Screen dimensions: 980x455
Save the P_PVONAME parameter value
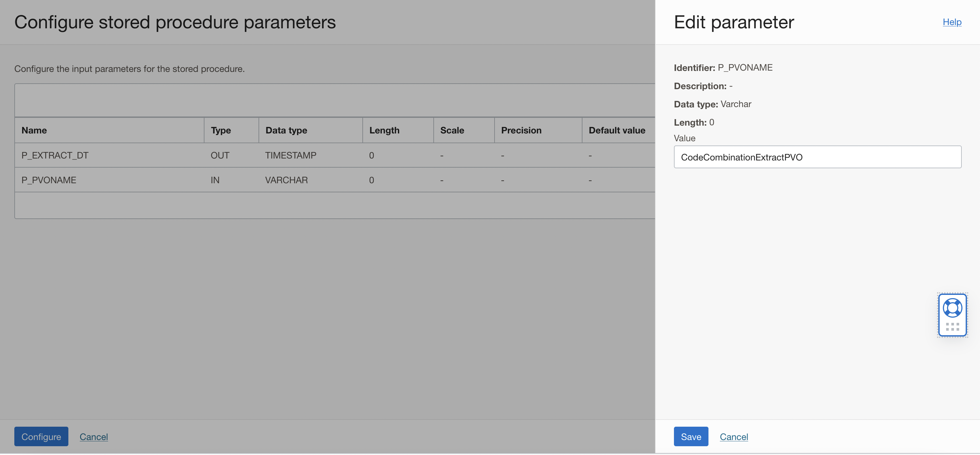[x=691, y=436]
